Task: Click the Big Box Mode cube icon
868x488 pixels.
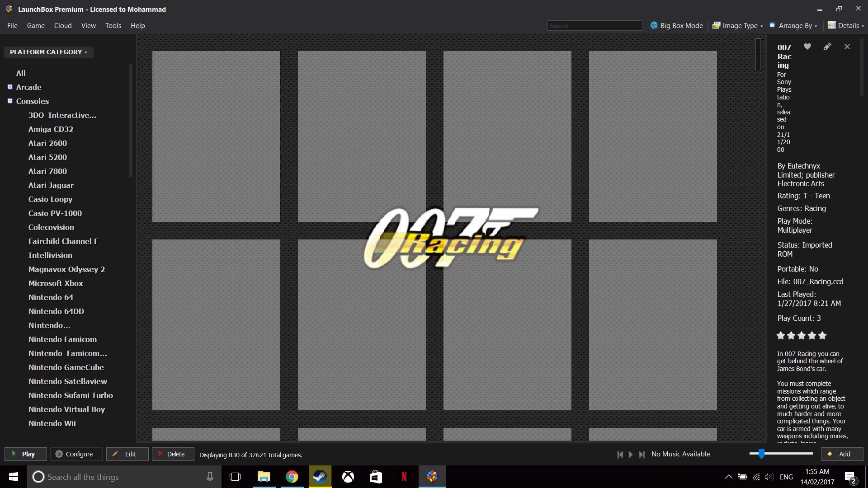Action: tap(654, 25)
